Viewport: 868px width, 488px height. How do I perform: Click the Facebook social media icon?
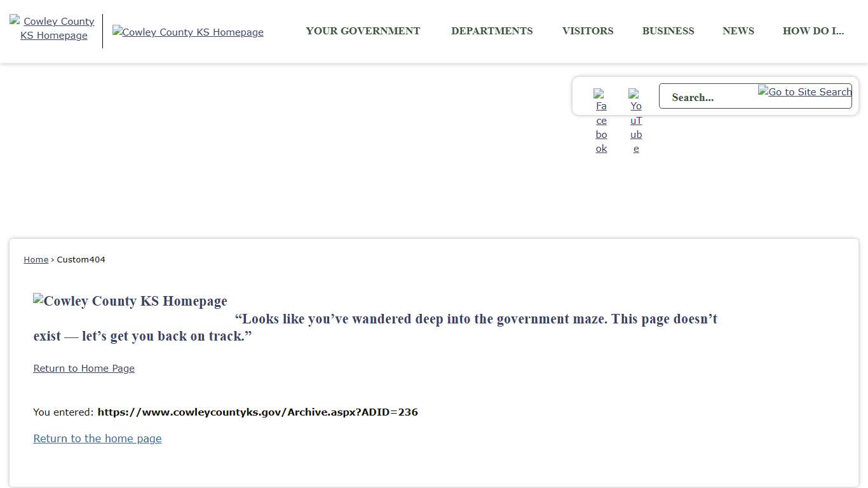(601, 121)
